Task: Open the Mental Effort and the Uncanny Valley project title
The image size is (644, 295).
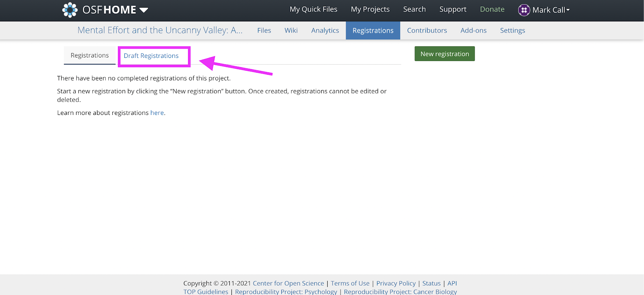Action: [x=160, y=30]
